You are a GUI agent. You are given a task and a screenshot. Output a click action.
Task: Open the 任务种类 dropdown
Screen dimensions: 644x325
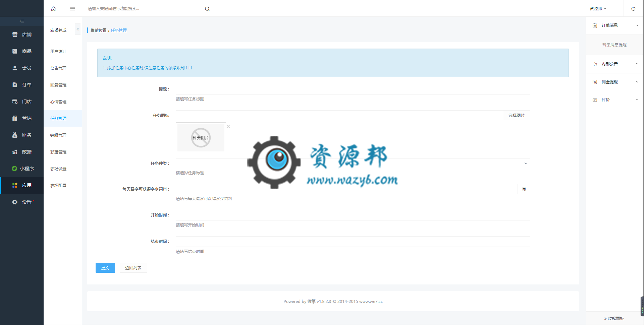(x=353, y=163)
